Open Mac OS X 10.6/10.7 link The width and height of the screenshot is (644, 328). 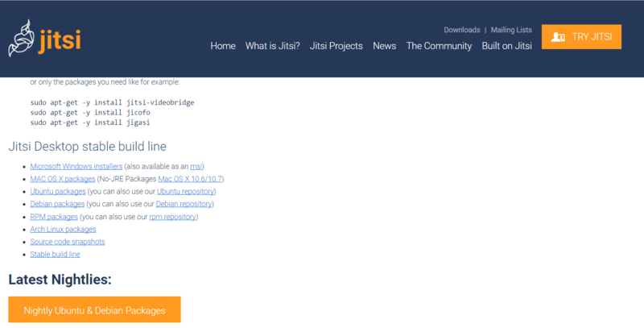pyautogui.click(x=190, y=179)
